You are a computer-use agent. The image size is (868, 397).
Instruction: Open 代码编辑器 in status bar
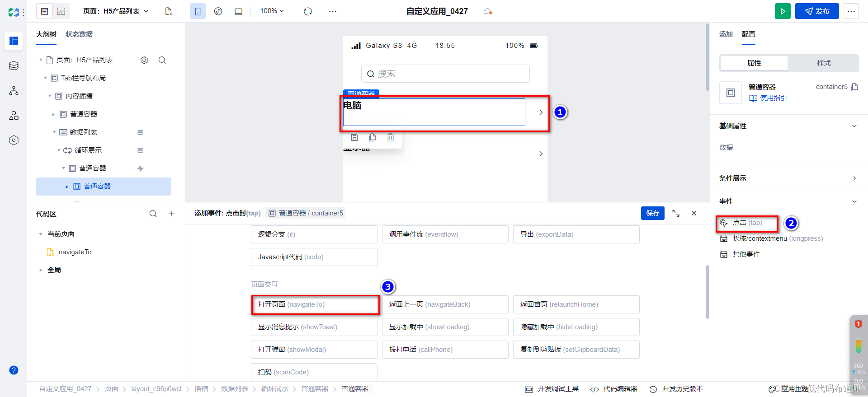click(x=614, y=389)
